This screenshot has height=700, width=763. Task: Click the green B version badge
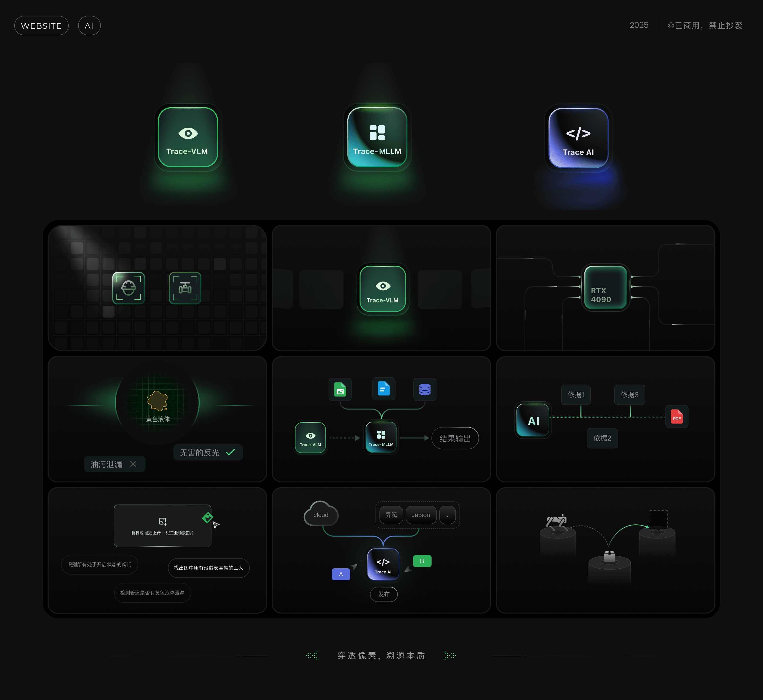[422, 561]
